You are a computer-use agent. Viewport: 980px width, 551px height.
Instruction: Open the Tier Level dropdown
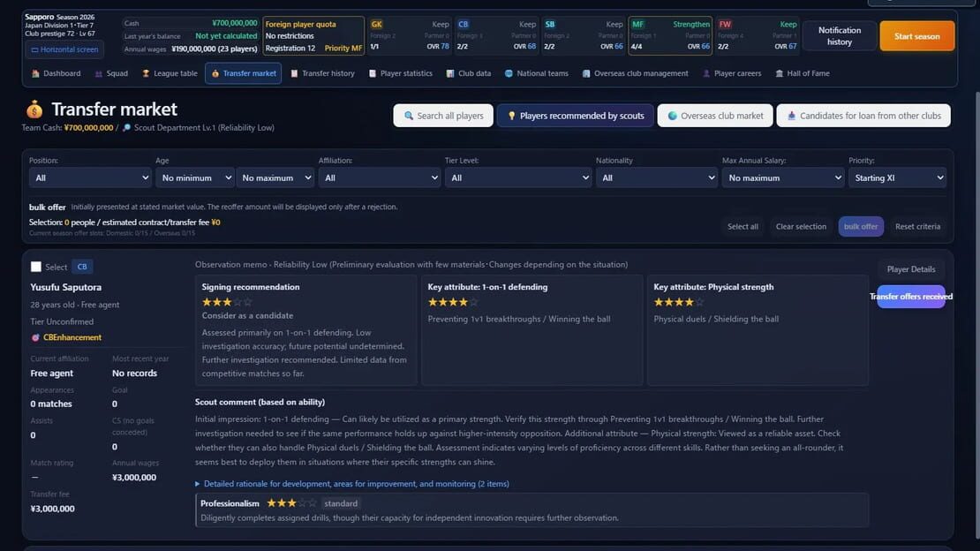tap(518, 178)
